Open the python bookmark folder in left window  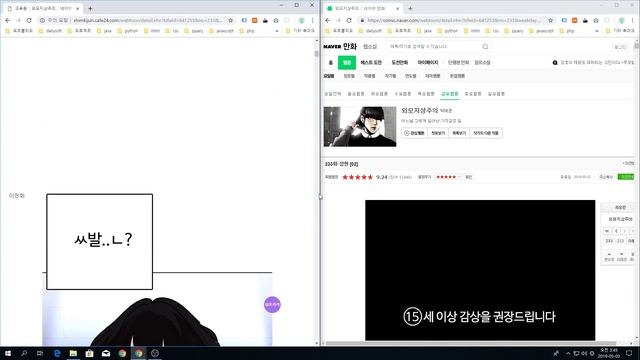click(128, 31)
